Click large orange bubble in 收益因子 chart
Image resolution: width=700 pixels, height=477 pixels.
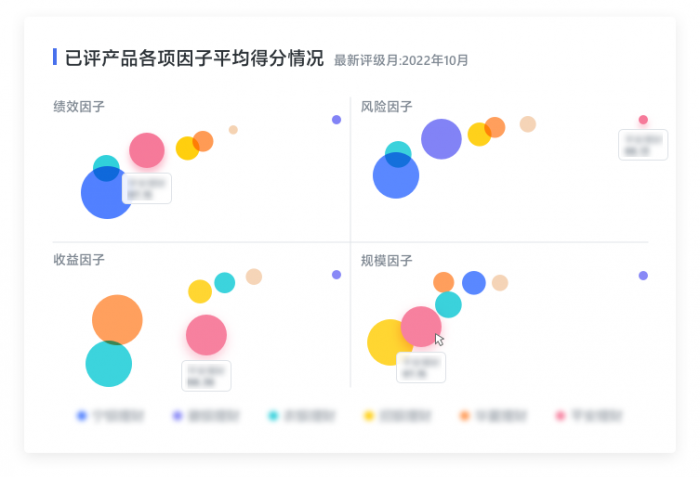117,318
